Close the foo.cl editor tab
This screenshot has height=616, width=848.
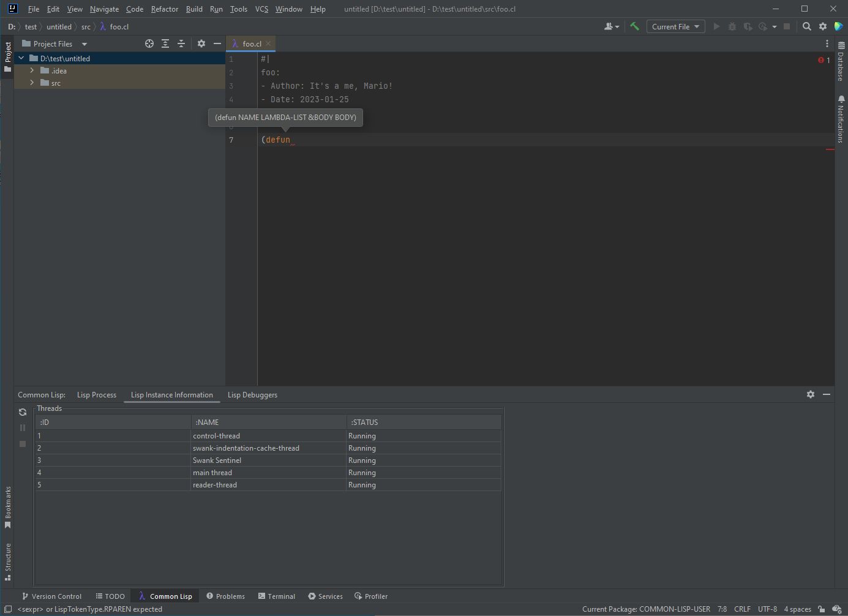click(268, 43)
